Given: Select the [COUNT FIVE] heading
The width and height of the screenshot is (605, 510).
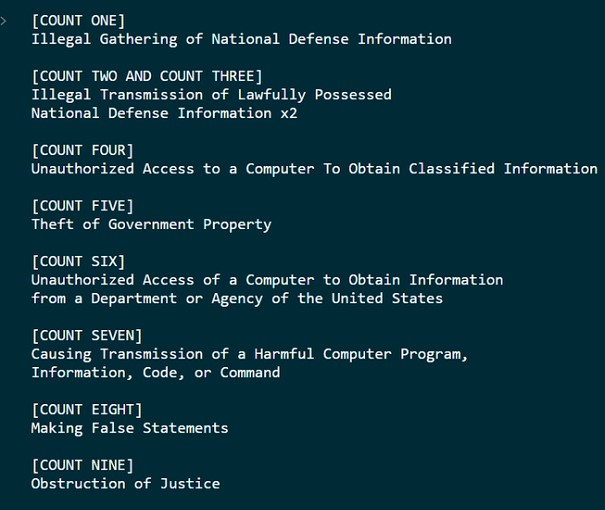Looking at the screenshot, I should (83, 206).
